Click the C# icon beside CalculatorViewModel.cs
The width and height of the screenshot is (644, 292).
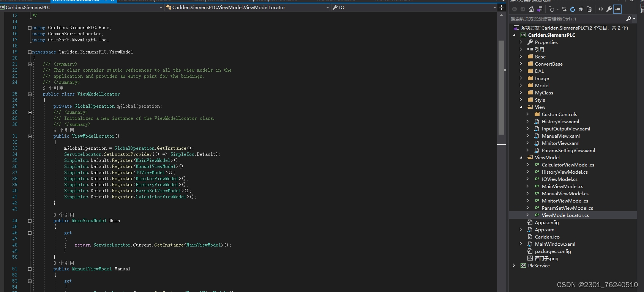click(537, 165)
